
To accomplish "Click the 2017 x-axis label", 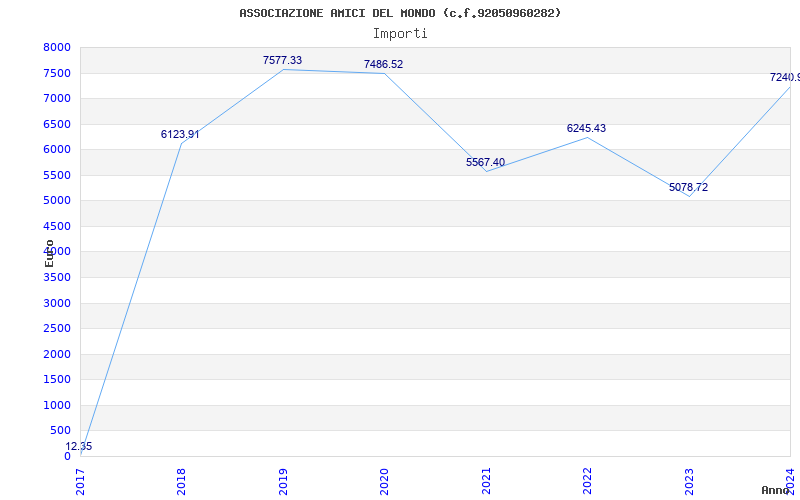I will pyautogui.click(x=80, y=481).
